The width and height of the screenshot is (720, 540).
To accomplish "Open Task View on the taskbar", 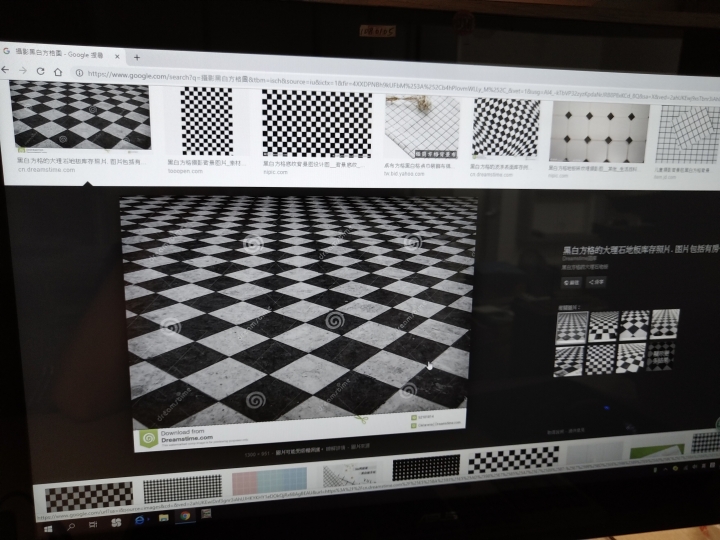I will pyautogui.click(x=93, y=524).
